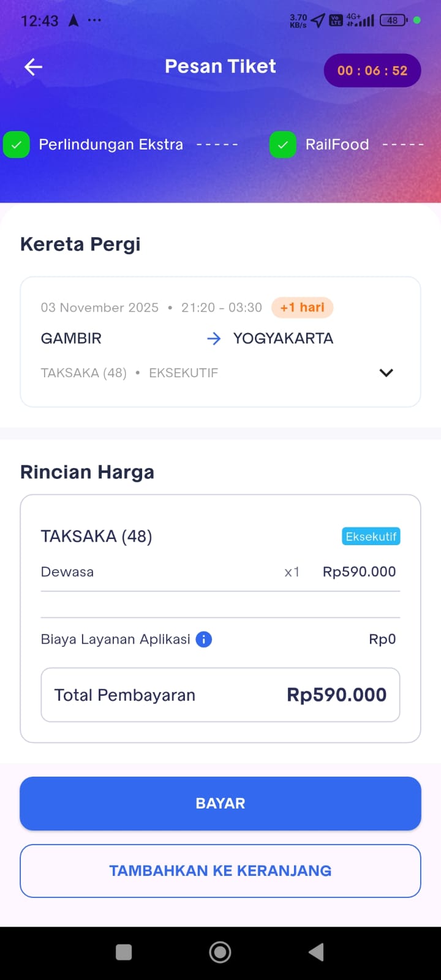Tap the three-dot notification icon

tap(94, 20)
